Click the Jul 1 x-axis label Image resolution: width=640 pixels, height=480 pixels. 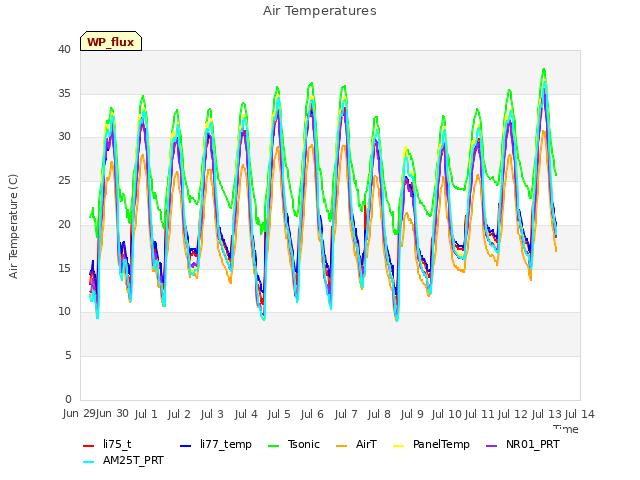[x=146, y=414]
